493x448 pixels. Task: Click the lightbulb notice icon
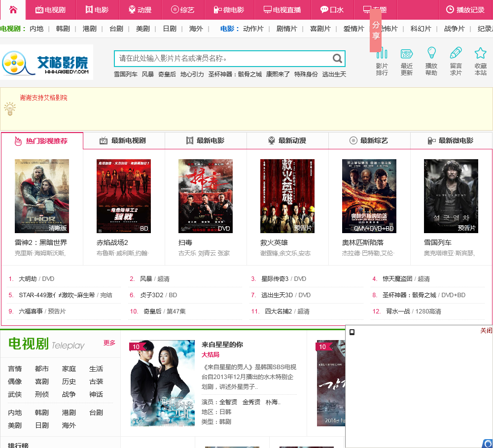tap(10, 109)
